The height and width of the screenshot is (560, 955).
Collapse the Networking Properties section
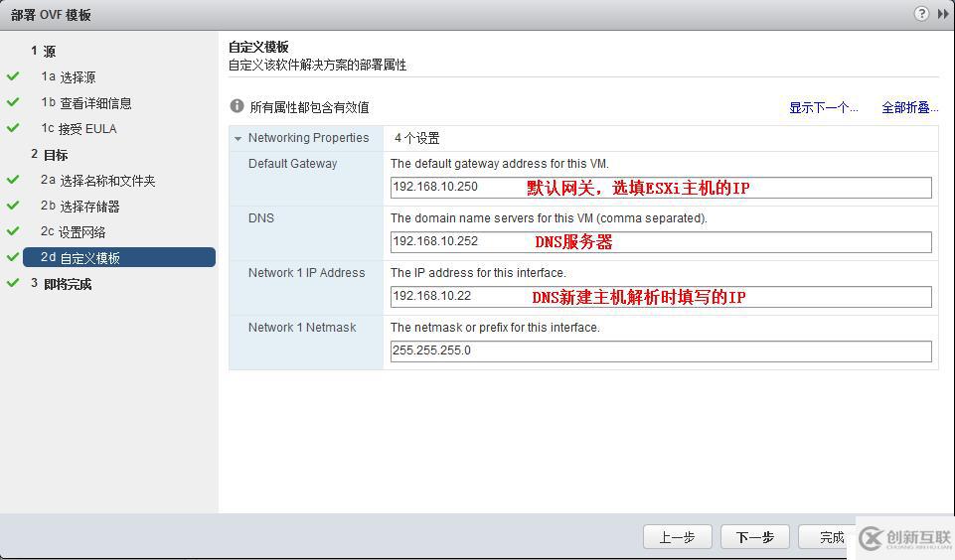coord(239,139)
